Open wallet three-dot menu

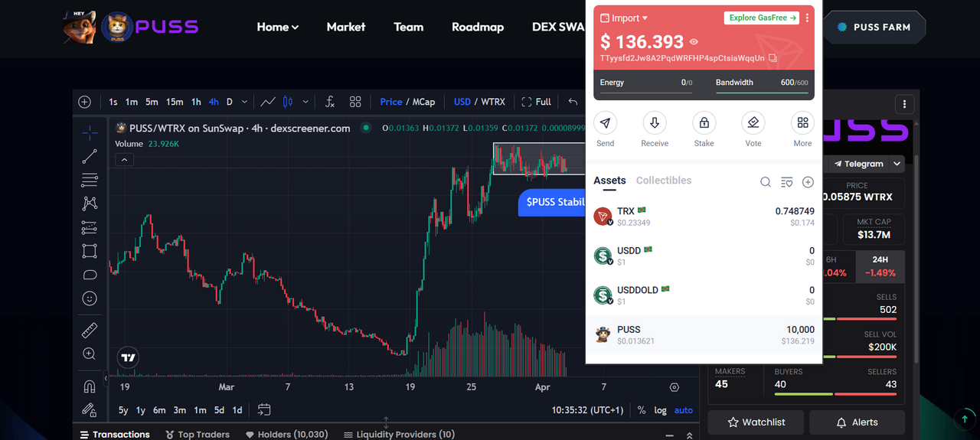(x=807, y=18)
